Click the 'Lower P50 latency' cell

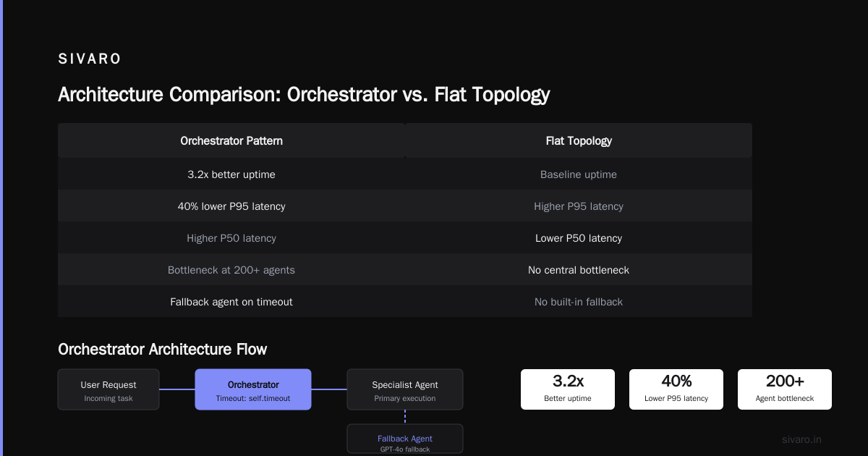(579, 238)
